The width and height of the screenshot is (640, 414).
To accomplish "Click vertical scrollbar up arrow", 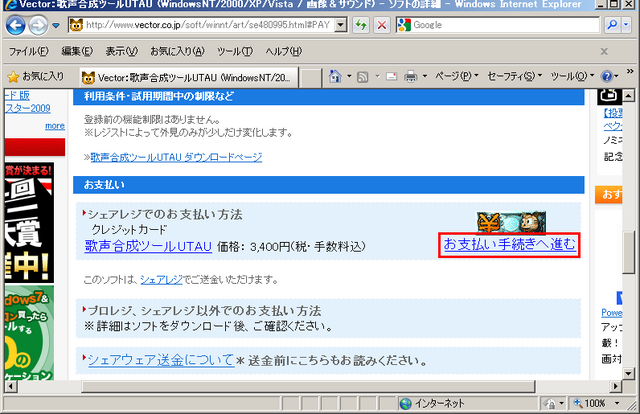I will pyautogui.click(x=629, y=95).
